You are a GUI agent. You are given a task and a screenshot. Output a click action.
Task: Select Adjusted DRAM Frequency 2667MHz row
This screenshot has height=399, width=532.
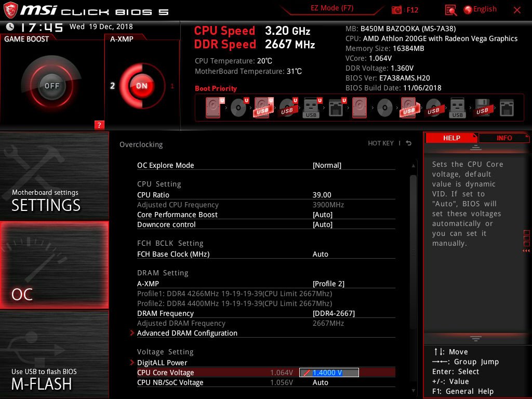(266, 323)
